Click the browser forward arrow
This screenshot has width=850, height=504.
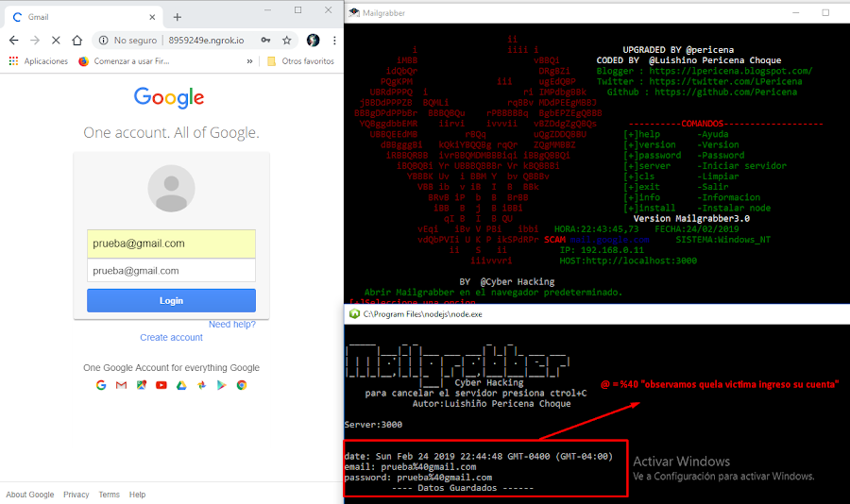pos(35,40)
